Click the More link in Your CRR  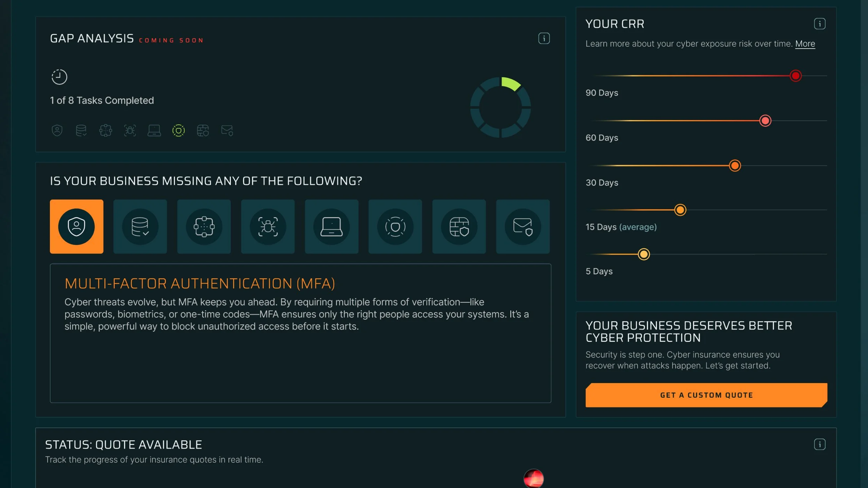coord(805,44)
